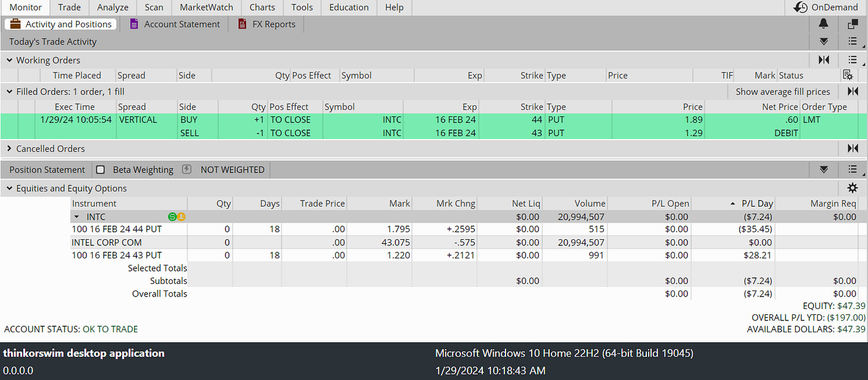The image size is (868, 380).
Task: Select the Account Statement subtab
Action: tap(182, 24)
